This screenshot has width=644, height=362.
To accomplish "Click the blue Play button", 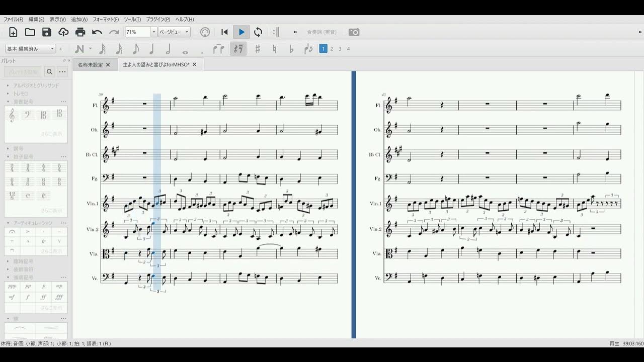I will pyautogui.click(x=242, y=32).
